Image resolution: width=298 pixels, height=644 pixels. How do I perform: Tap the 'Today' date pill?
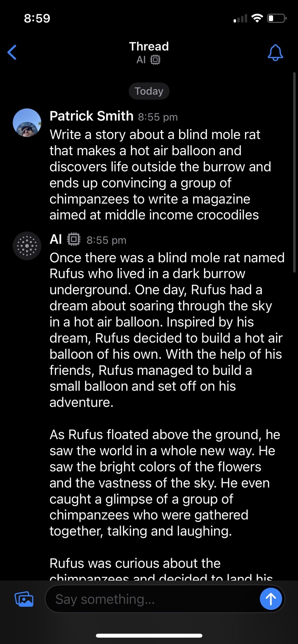pyautogui.click(x=149, y=91)
